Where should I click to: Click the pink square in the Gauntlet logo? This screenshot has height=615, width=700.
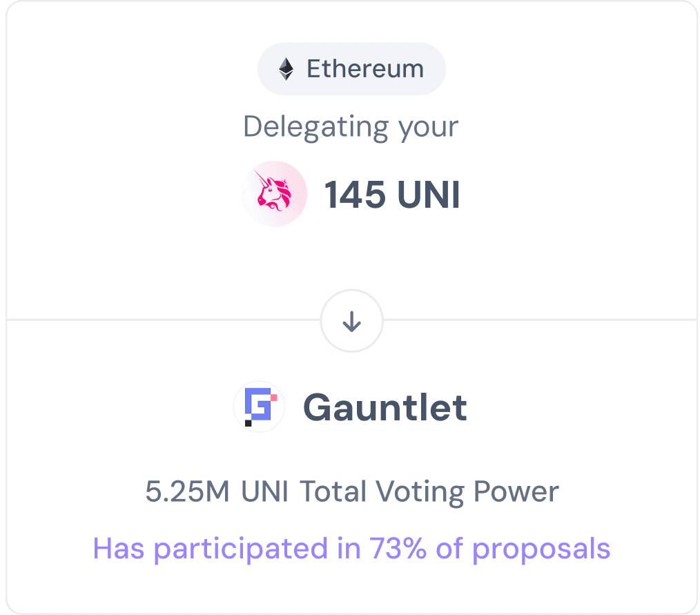click(274, 397)
